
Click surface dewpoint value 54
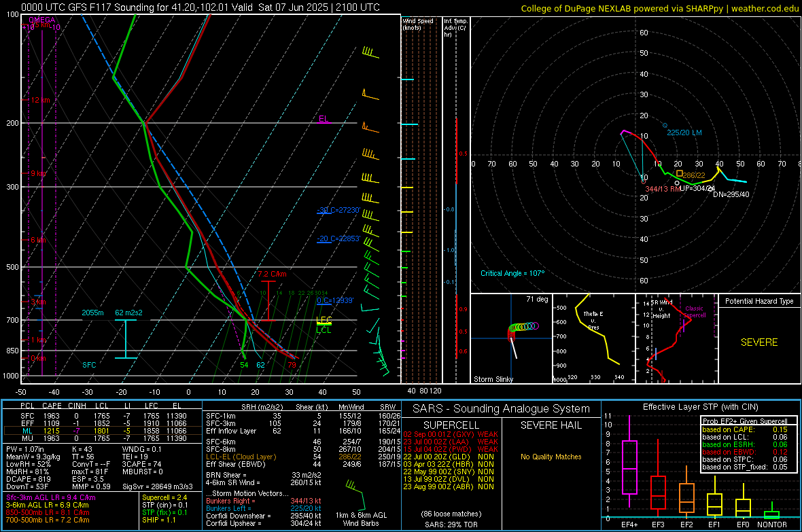tap(244, 365)
